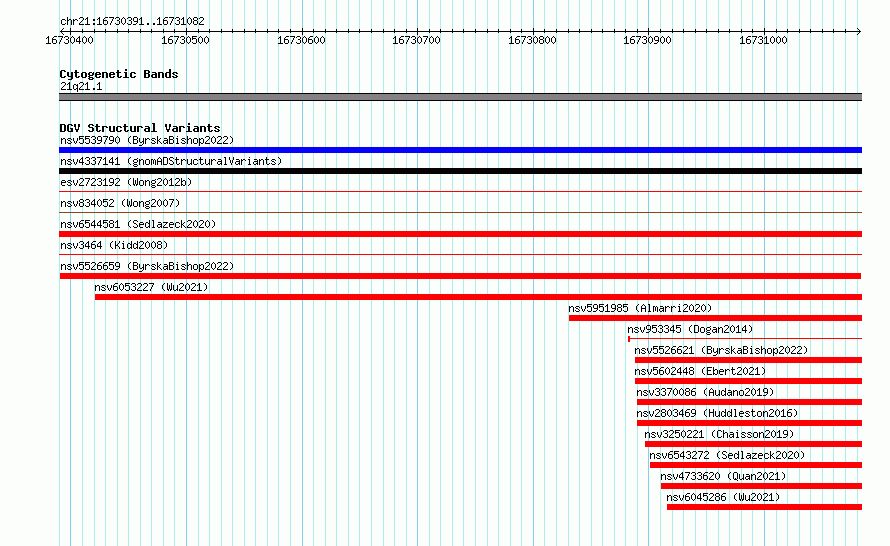Click the nsv6053227 (Wu2021) label
The width and height of the screenshot is (890, 546).
coord(151,287)
